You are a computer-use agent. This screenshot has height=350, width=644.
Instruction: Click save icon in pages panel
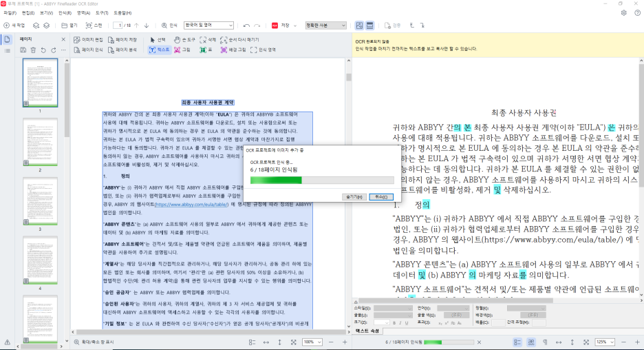point(23,50)
